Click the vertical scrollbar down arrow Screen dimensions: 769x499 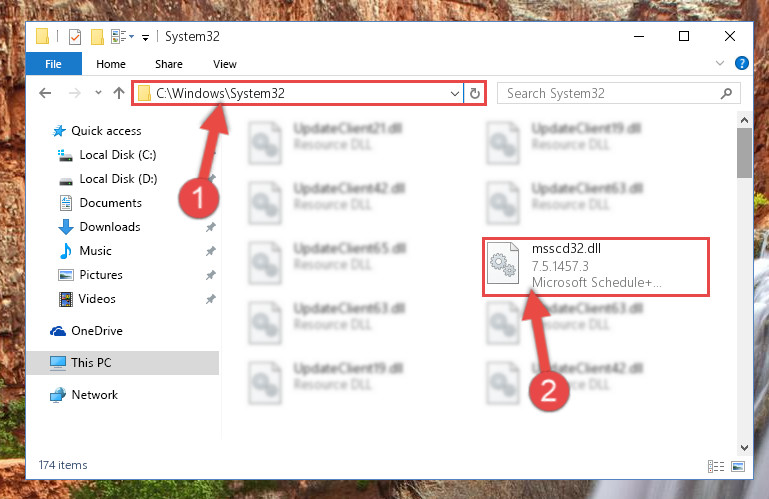tap(744, 447)
